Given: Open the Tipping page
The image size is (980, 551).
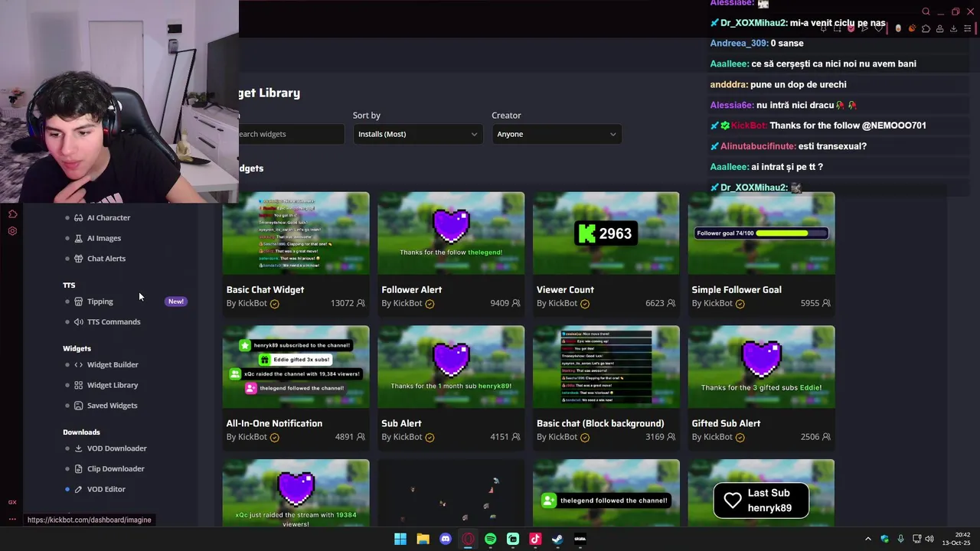Looking at the screenshot, I should point(100,302).
